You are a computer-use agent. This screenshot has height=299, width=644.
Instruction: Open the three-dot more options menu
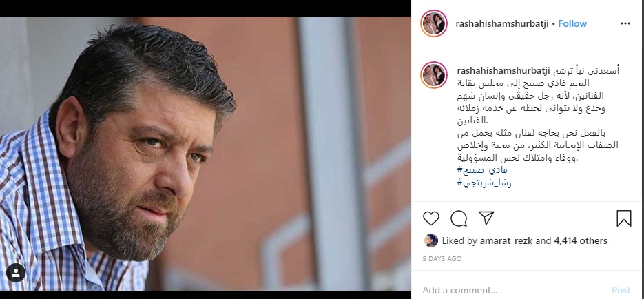625,24
